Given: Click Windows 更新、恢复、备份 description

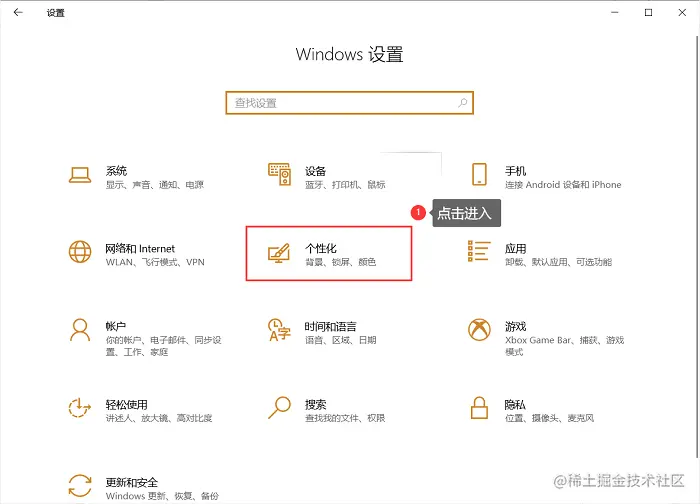Looking at the screenshot, I should [162, 496].
